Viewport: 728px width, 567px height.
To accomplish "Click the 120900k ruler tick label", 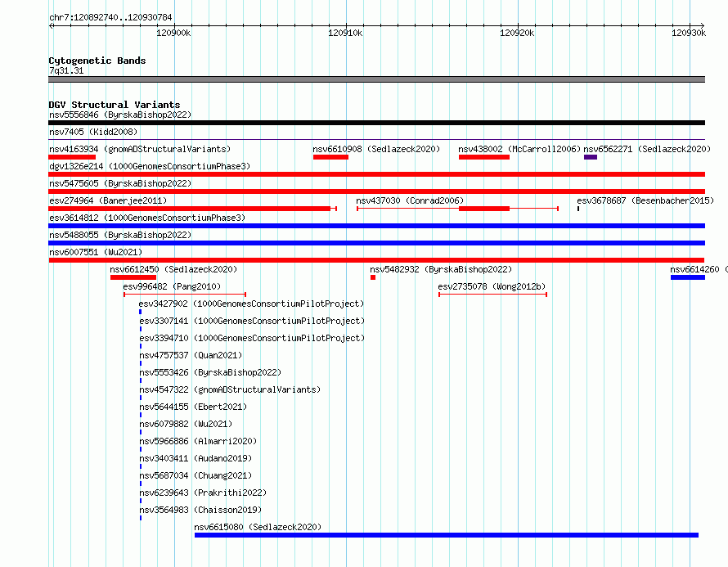I will point(173,33).
